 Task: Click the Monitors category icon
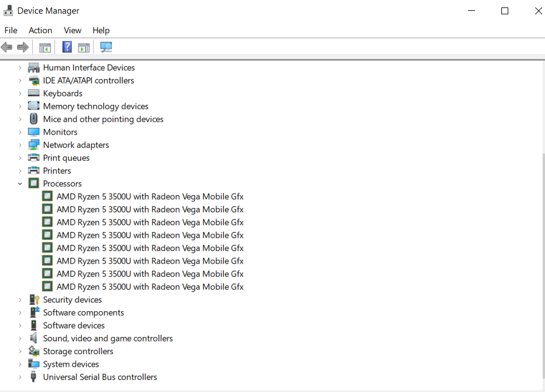(34, 132)
